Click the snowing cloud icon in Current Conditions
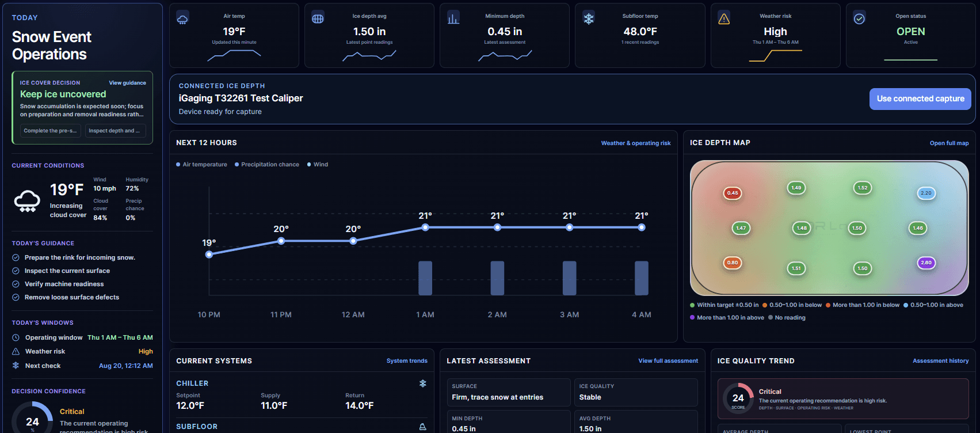This screenshot has width=980, height=433. coord(27,201)
